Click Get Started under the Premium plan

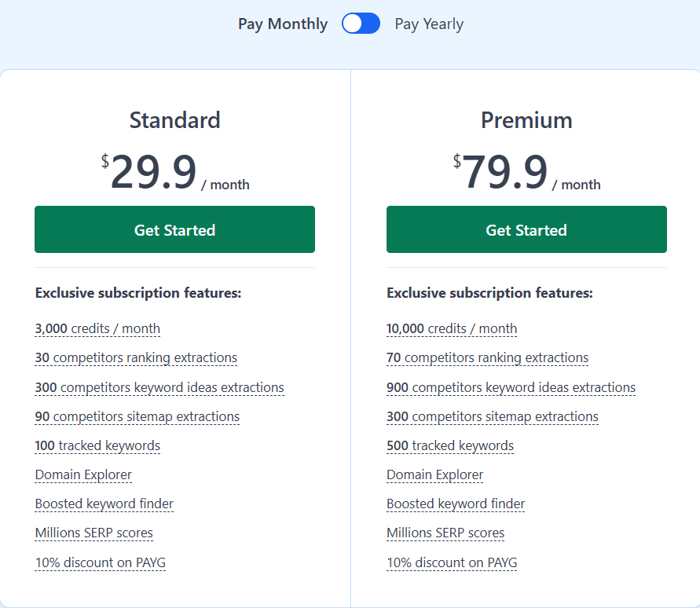[x=526, y=229]
